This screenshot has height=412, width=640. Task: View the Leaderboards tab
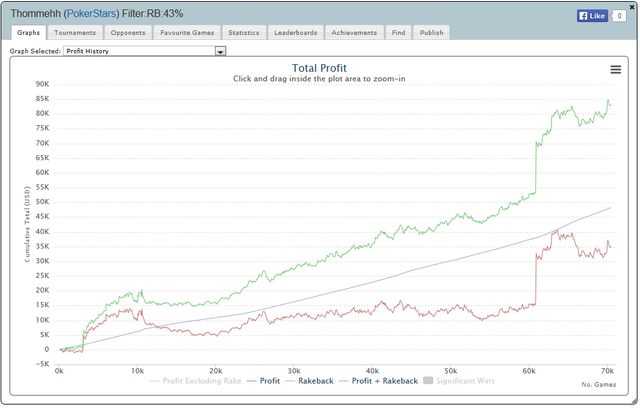(x=296, y=33)
